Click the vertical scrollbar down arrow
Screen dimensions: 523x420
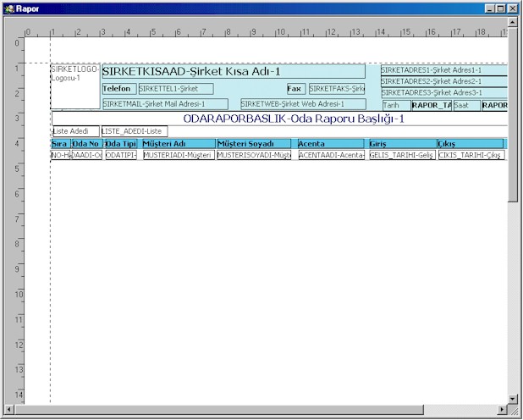click(x=514, y=398)
